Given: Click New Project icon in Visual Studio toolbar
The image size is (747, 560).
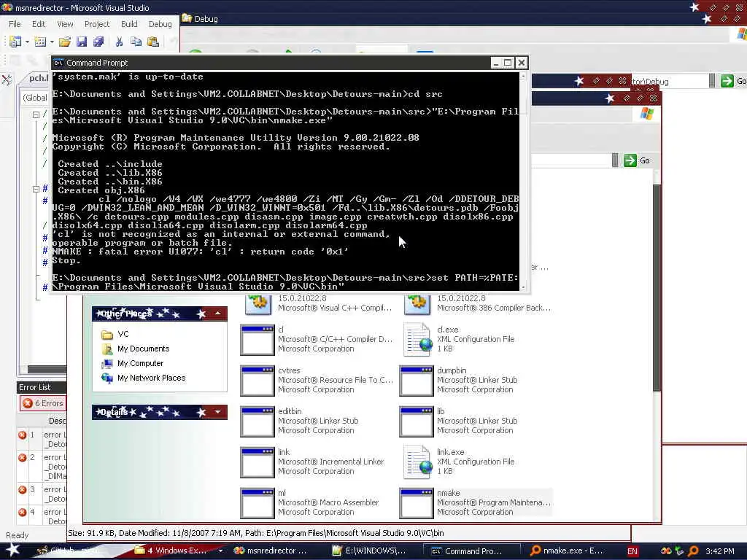Looking at the screenshot, I should (x=15, y=42).
